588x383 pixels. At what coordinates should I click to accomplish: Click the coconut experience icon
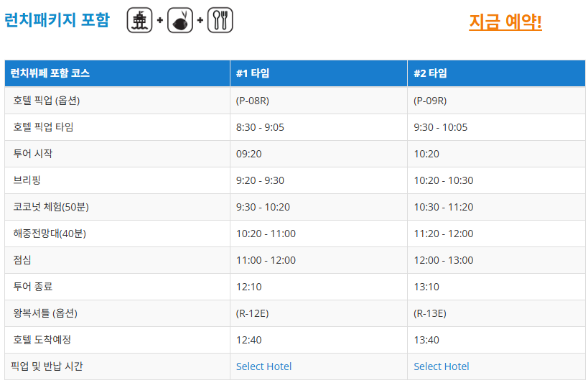point(180,20)
